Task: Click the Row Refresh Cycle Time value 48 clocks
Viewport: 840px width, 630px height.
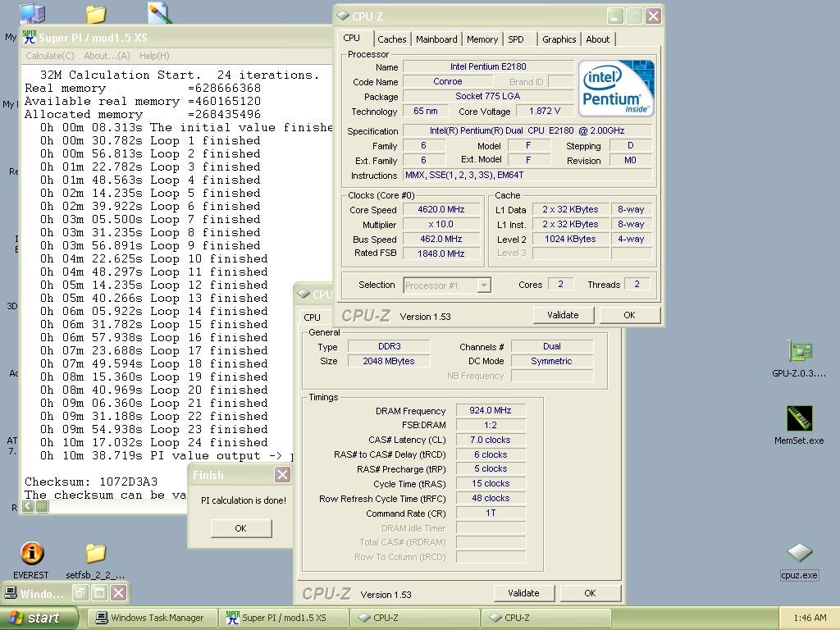Action: click(491, 498)
